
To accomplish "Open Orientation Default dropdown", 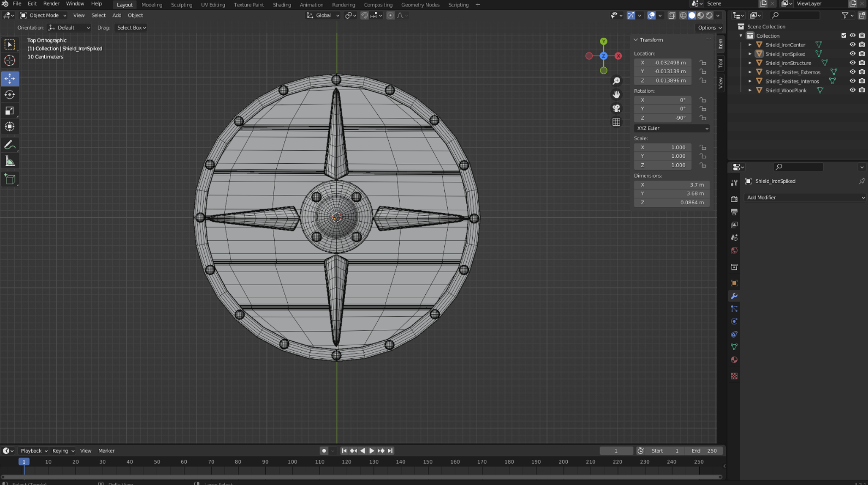I will click(x=69, y=27).
